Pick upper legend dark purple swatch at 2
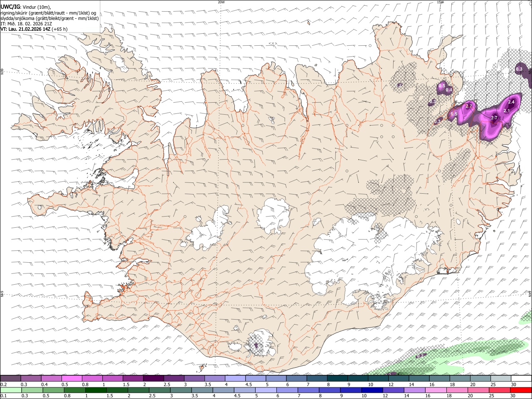Viewport: 532px width, 399px height. pyautogui.click(x=153, y=378)
